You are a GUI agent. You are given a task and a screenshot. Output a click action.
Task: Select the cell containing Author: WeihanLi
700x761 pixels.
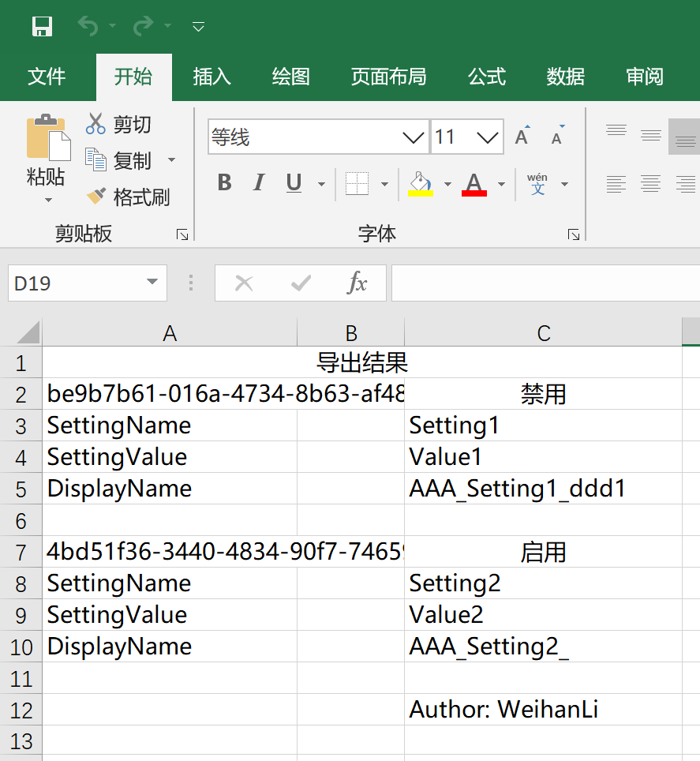pyautogui.click(x=505, y=709)
